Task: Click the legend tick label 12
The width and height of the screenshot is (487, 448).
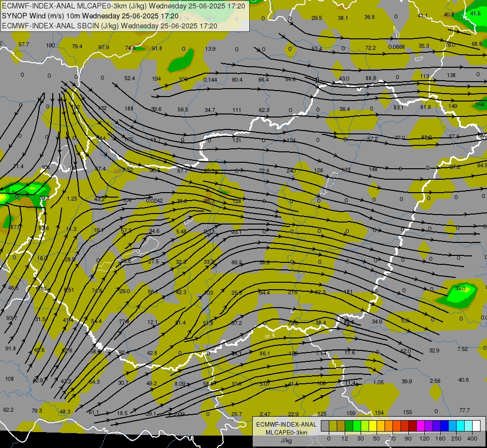Action: pyautogui.click(x=345, y=439)
